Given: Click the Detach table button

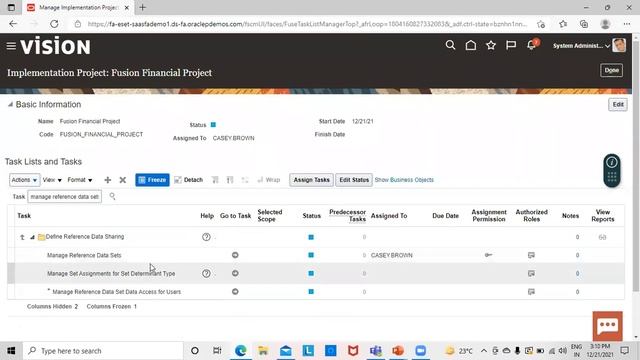Looking at the screenshot, I should click(189, 180).
